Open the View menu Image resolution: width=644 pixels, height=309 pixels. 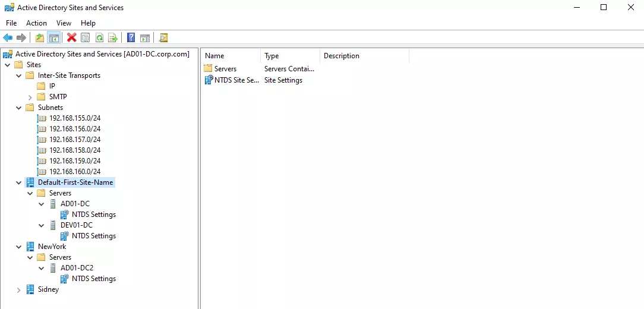click(x=64, y=23)
